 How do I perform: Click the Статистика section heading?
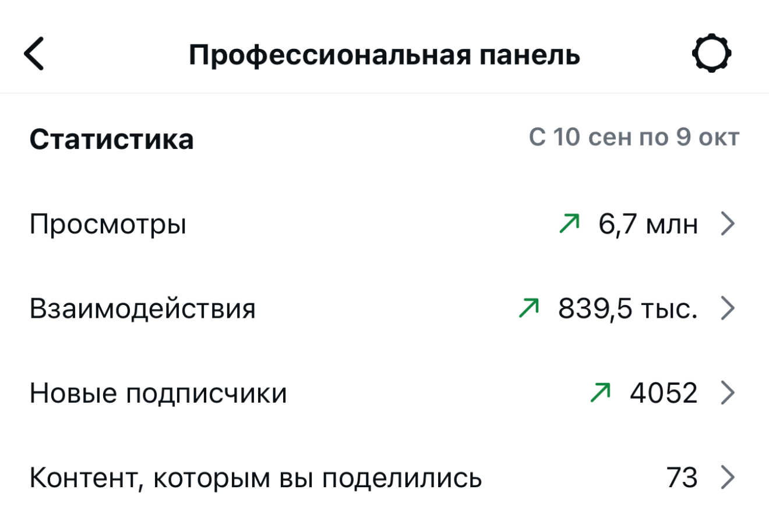click(x=111, y=140)
